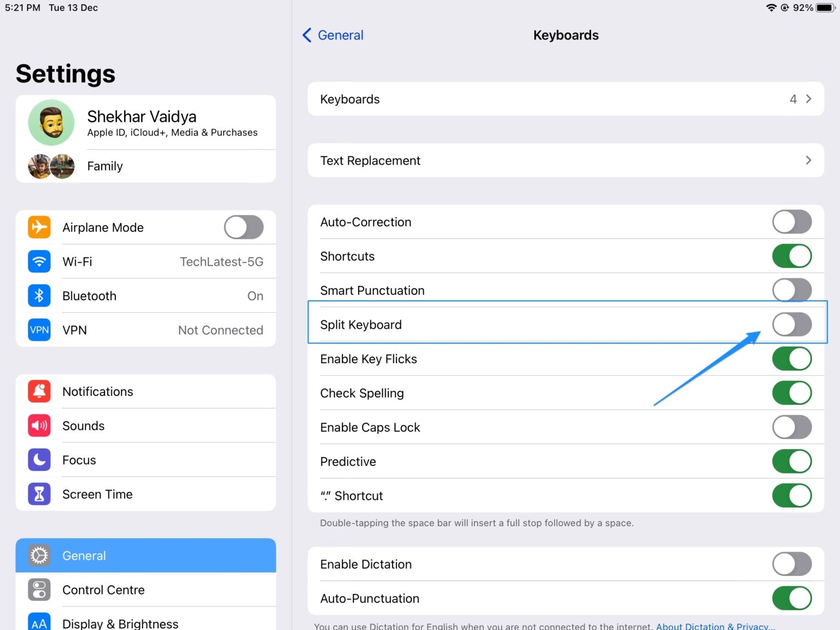Go back using the General chevron

(x=307, y=36)
